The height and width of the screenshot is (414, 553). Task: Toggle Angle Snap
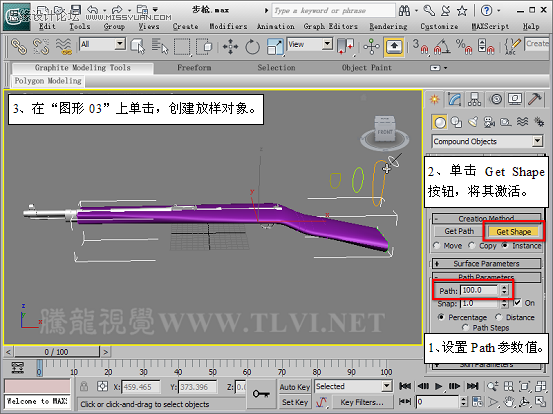tap(442, 46)
